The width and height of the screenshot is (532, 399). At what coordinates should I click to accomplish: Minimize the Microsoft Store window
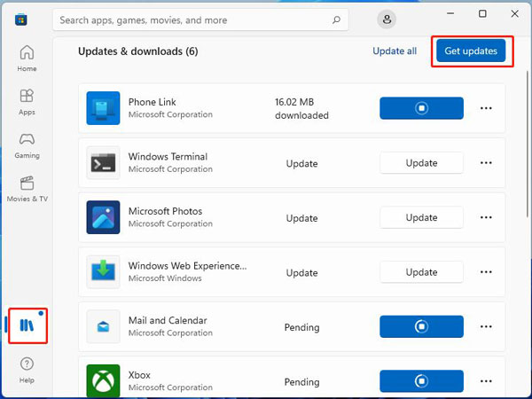450,13
